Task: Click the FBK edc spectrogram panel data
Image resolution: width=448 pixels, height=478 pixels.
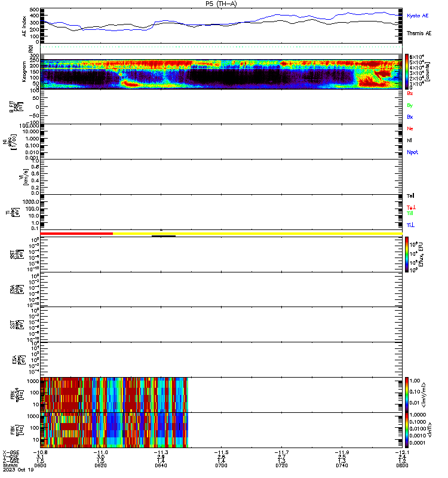Action: click(114, 395)
